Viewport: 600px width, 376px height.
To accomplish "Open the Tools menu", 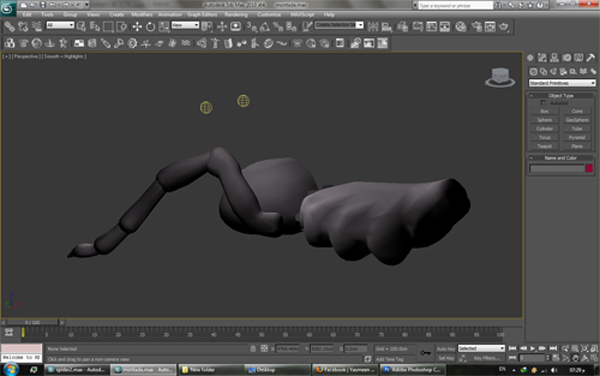I will point(47,15).
